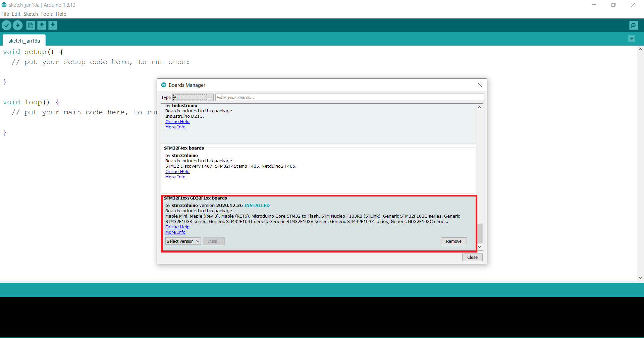Click the boards list scrollbar thumb
The height and width of the screenshot is (338, 644).
480,233
